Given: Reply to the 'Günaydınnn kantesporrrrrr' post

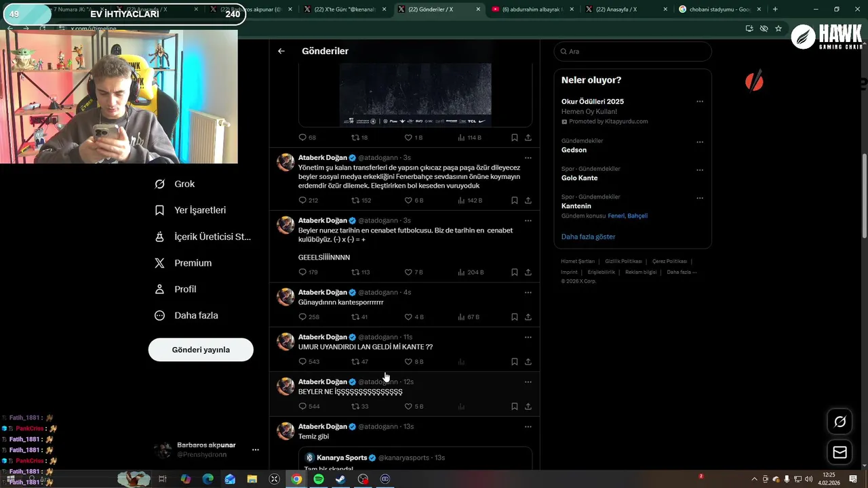Looking at the screenshot, I should point(303,317).
